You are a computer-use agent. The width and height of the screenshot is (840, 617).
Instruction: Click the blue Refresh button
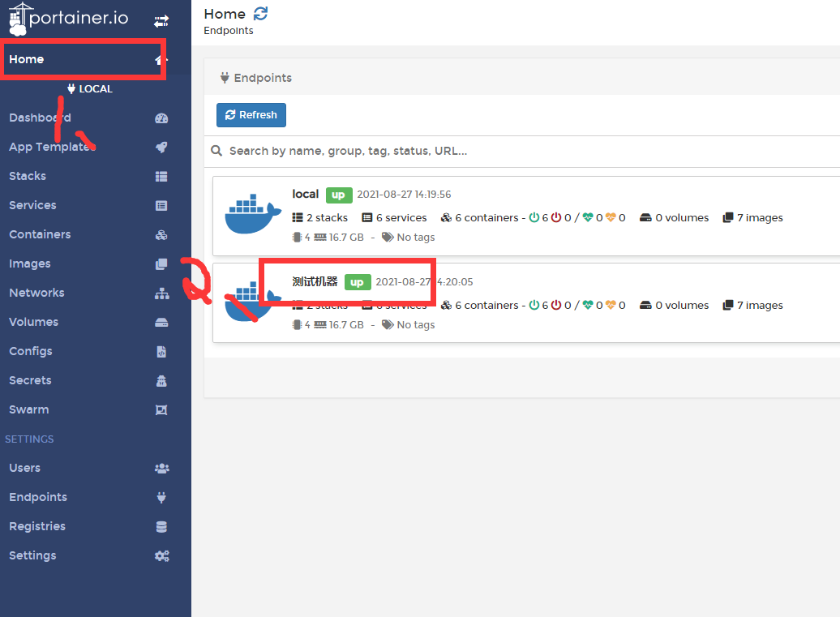pyautogui.click(x=251, y=115)
